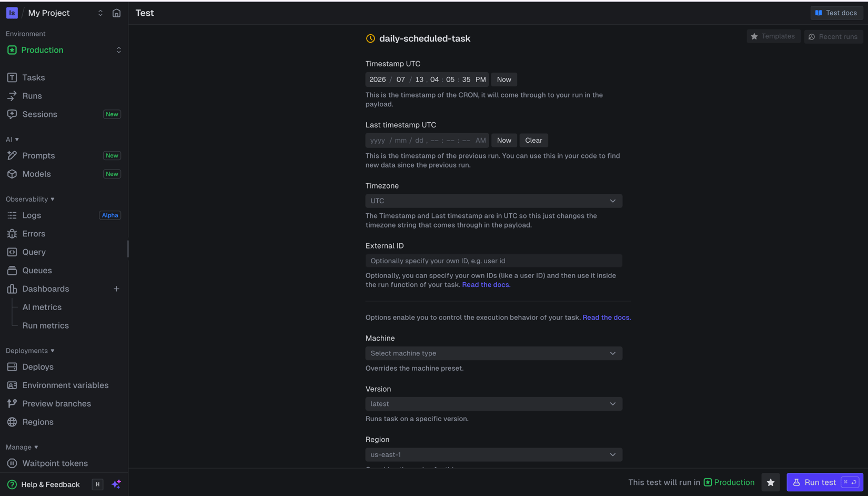The height and width of the screenshot is (496, 868).
Task: Open the Region us-east-1 dropdown
Action: click(x=493, y=454)
